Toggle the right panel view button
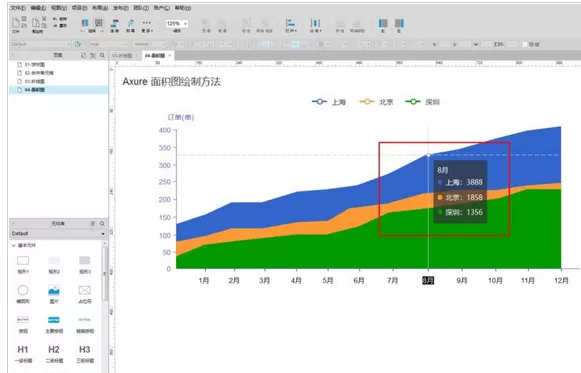Image resolution: width=581 pixels, height=373 pixels. tap(399, 24)
